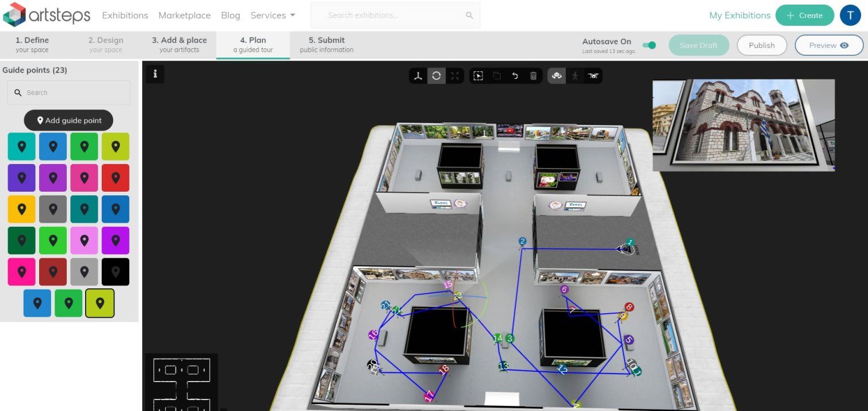
Task: Toggle the Autosave On switch
Action: (x=649, y=45)
